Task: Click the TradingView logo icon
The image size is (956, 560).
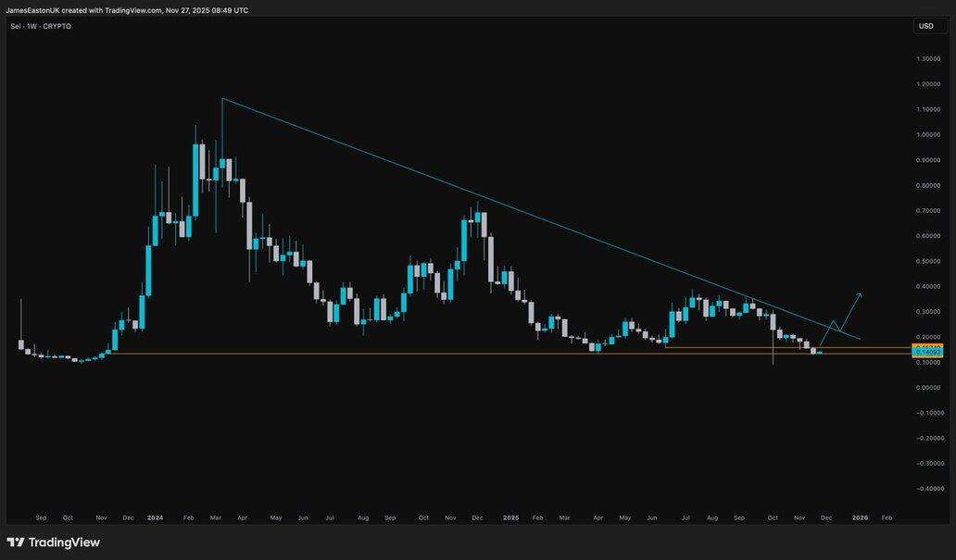Action: click(x=16, y=542)
